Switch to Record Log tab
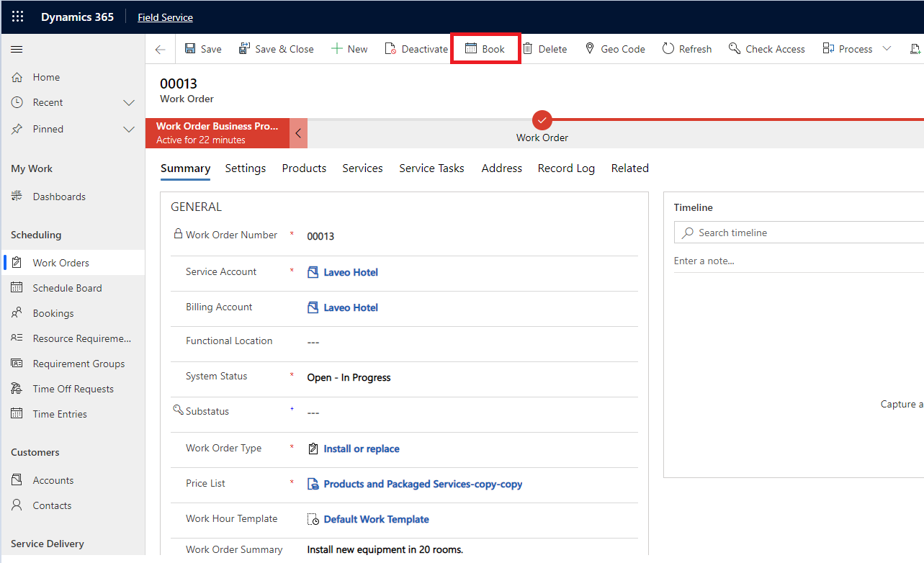Image resolution: width=924 pixels, height=563 pixels. point(566,168)
